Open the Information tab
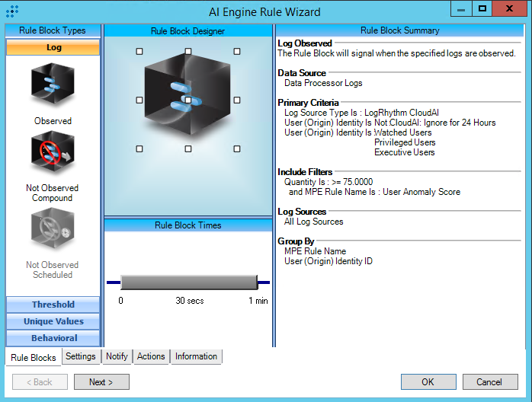This screenshot has width=532, height=402. point(196,356)
